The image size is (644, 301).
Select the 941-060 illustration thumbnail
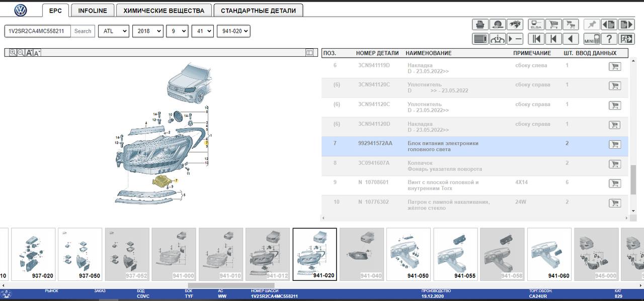click(x=549, y=254)
